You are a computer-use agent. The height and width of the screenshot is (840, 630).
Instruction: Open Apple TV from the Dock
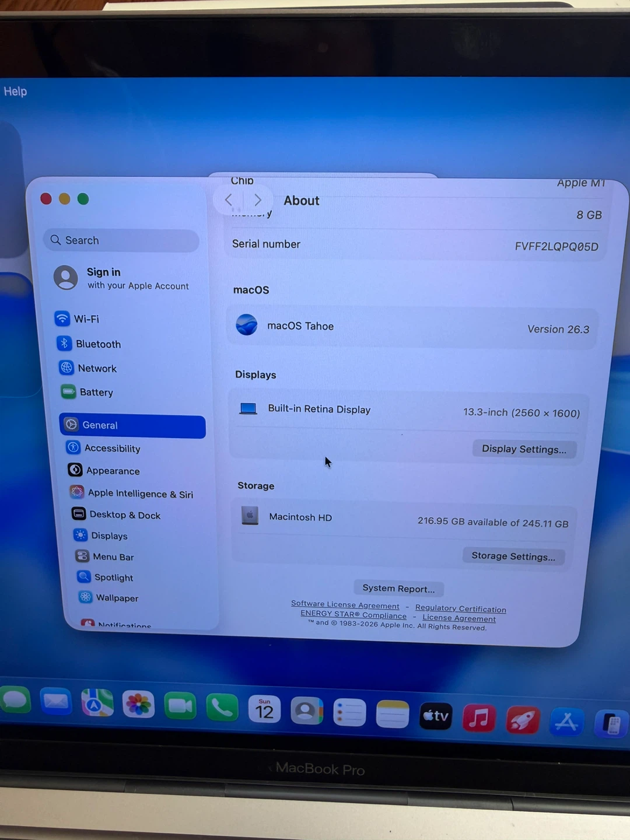[x=436, y=716]
